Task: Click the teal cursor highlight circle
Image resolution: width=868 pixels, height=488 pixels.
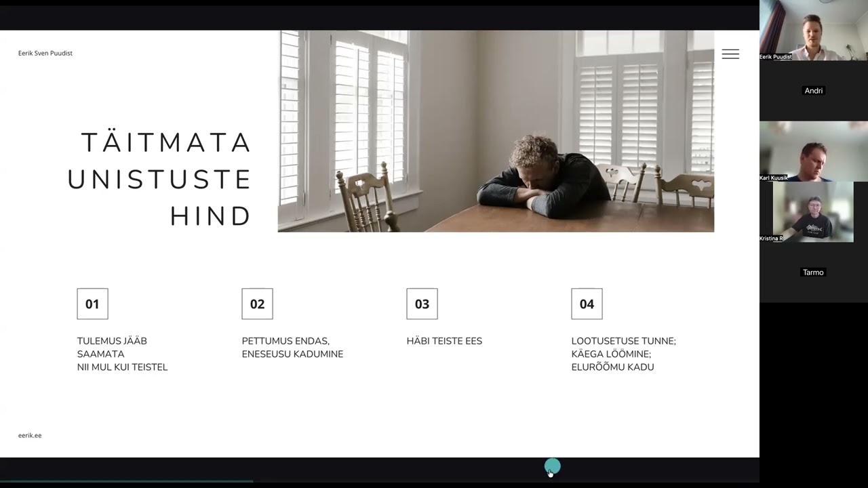Action: 553,466
